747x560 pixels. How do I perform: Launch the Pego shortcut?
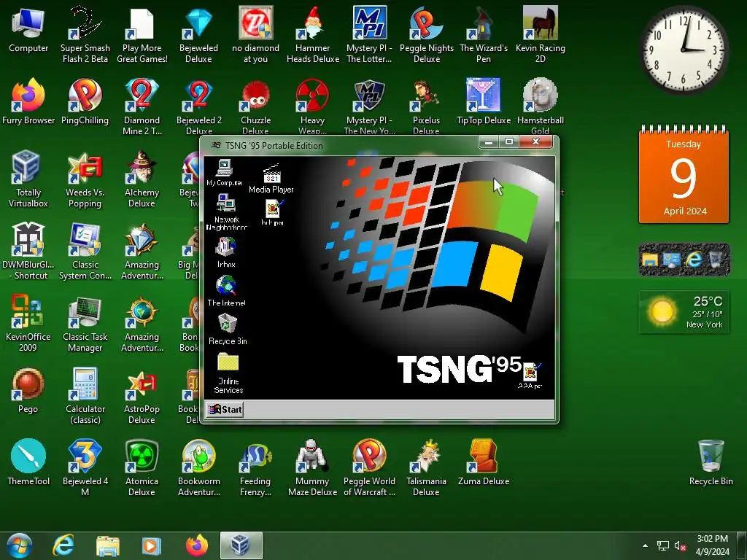(x=28, y=391)
